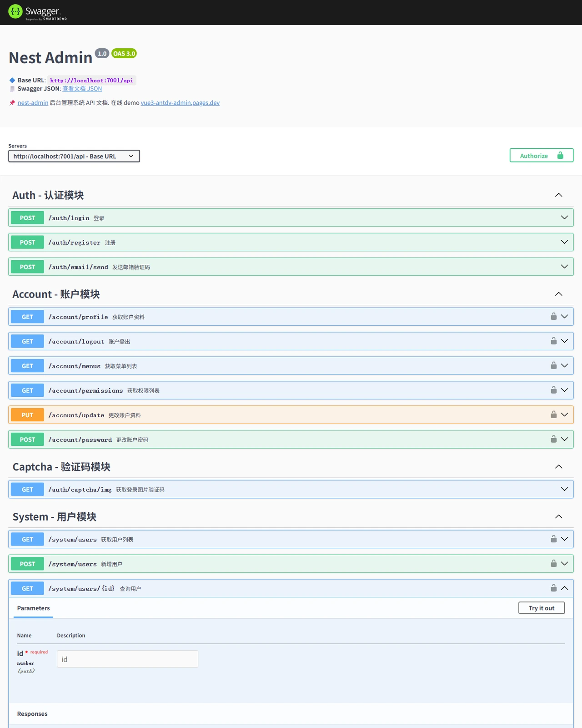Collapse the System section
The width and height of the screenshot is (582, 728).
point(559,517)
